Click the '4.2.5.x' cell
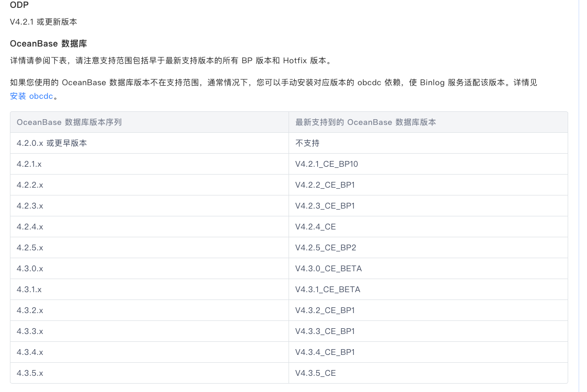Screen dimensions: 587x392 149,248
